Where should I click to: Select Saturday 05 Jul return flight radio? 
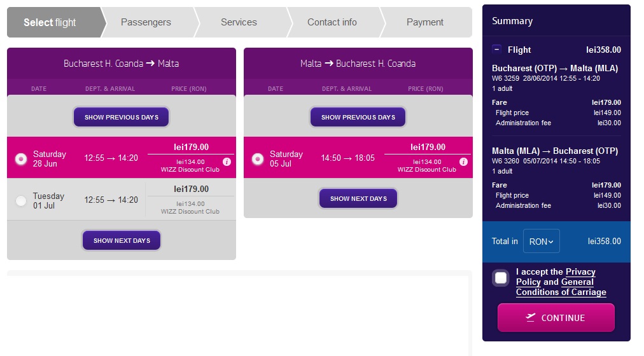(258, 158)
